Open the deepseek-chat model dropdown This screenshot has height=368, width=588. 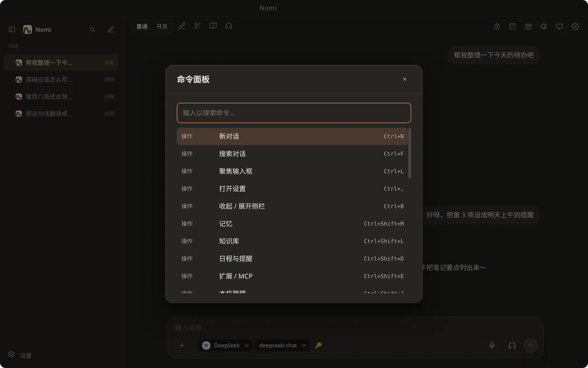pyautogui.click(x=283, y=345)
